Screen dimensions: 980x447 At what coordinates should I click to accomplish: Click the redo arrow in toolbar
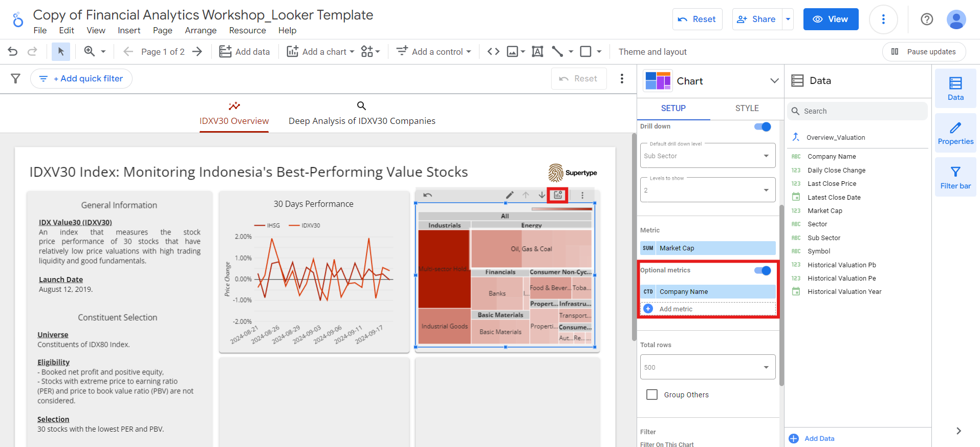tap(32, 51)
